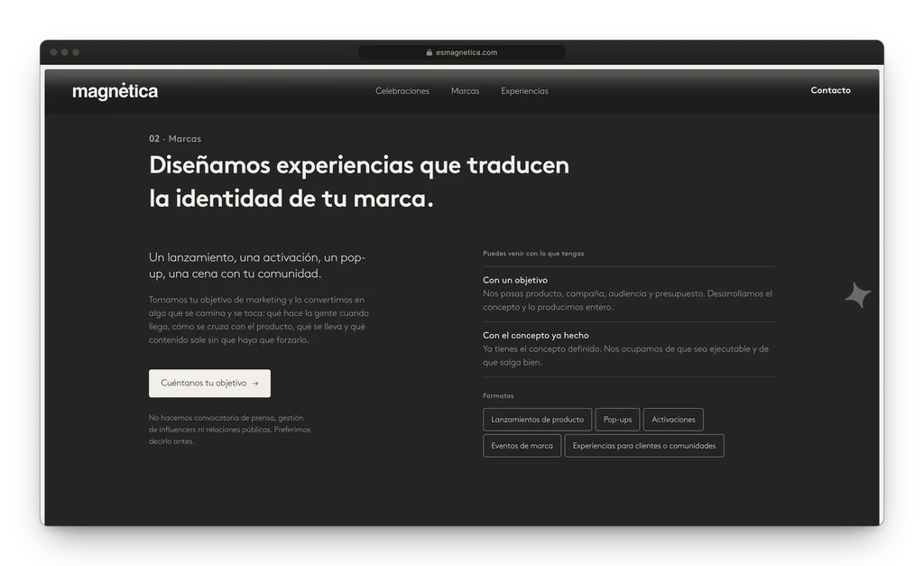Open the Marcas nav item

[x=465, y=91]
